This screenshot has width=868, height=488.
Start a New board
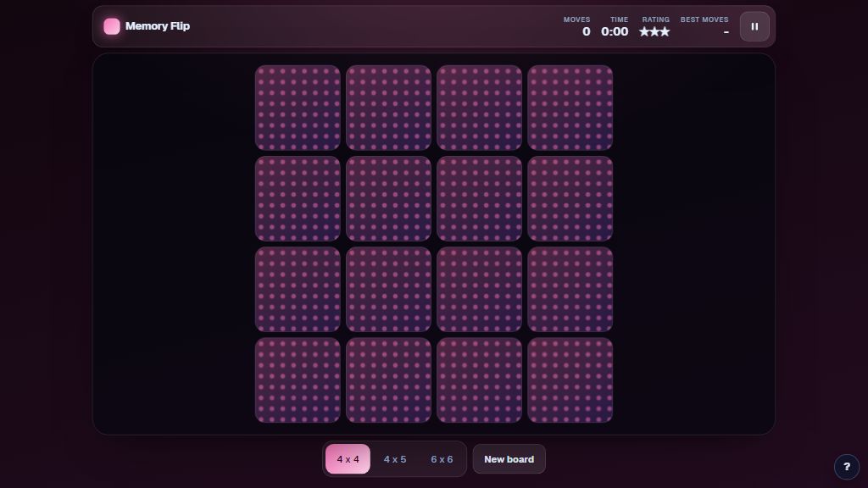click(509, 459)
